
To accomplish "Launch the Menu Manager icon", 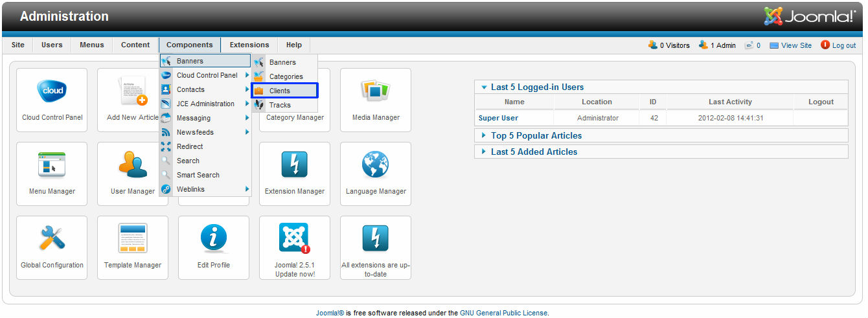I will pyautogui.click(x=52, y=174).
